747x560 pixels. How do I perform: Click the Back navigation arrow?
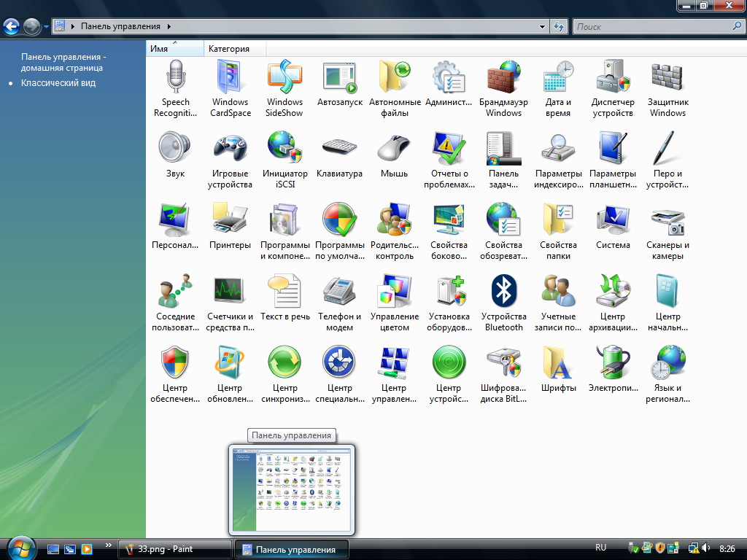pyautogui.click(x=12, y=26)
